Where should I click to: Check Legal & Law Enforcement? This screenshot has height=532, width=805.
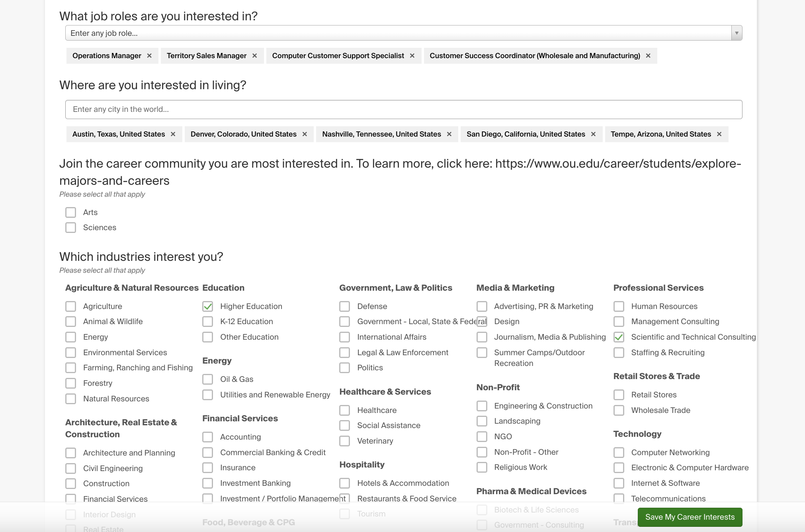point(345,352)
